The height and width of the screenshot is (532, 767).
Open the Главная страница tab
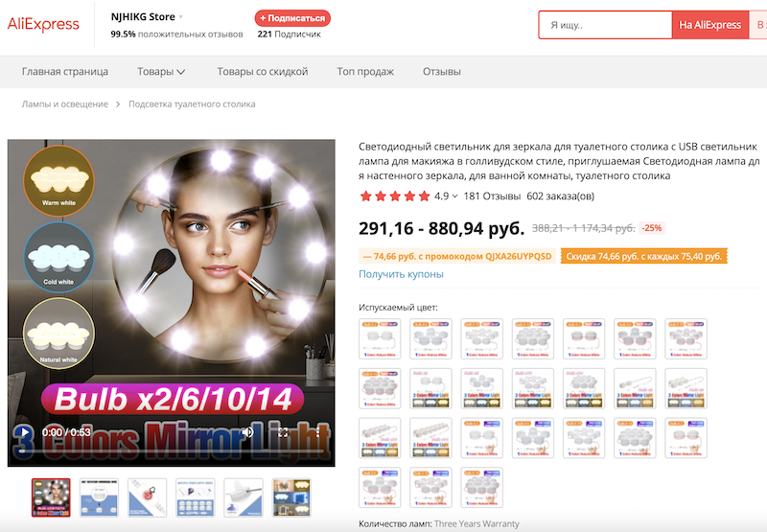click(x=65, y=72)
